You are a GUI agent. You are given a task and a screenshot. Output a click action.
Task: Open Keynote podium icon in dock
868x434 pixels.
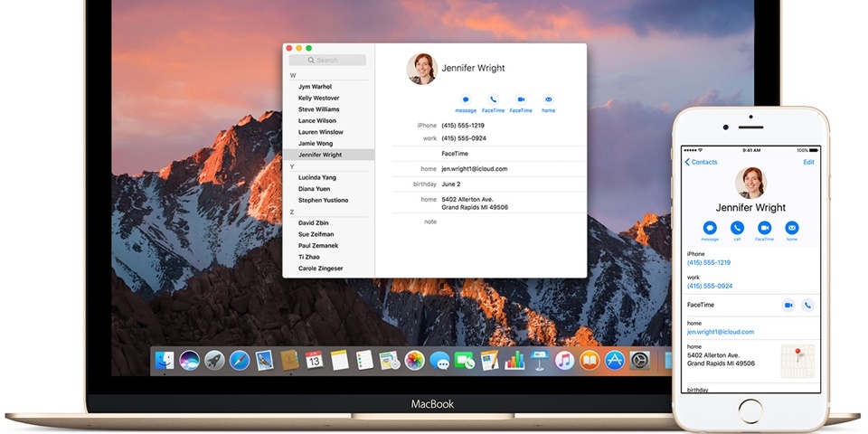click(539, 361)
